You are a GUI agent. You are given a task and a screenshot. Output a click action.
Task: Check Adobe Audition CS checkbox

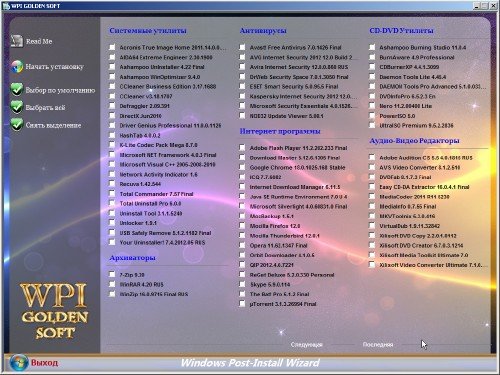372,157
